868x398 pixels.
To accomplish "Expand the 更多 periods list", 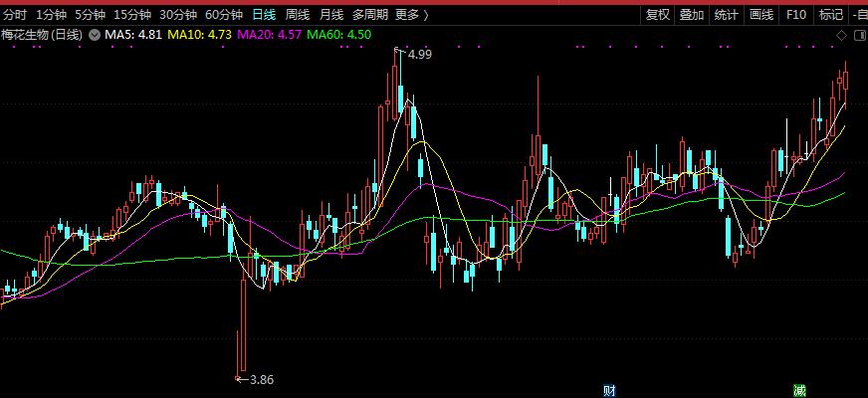I will [411, 15].
